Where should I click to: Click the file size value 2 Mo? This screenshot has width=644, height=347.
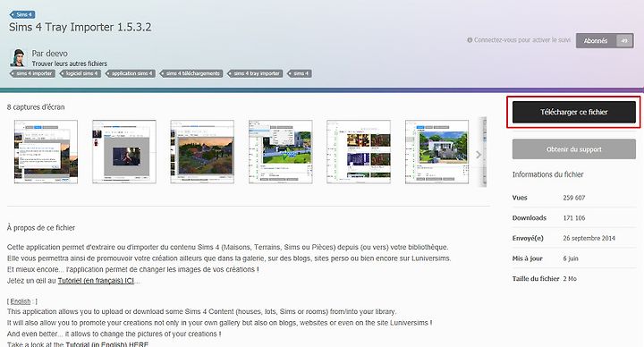pos(570,278)
